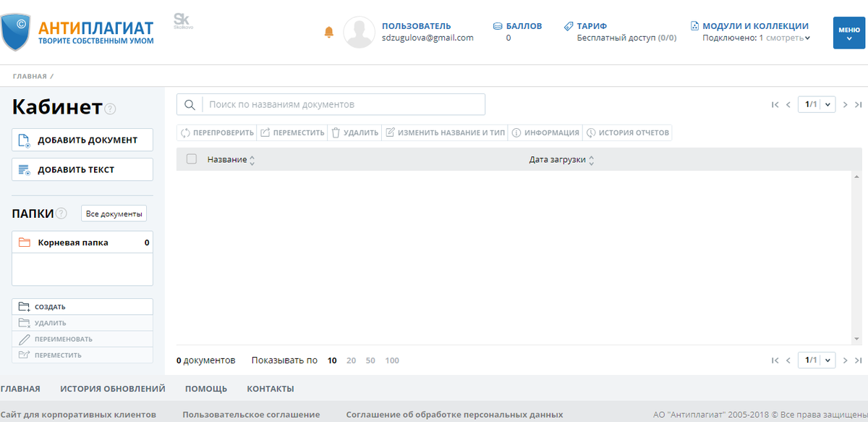Click the Создать new folder icon
The image size is (868, 422).
pos(23,306)
